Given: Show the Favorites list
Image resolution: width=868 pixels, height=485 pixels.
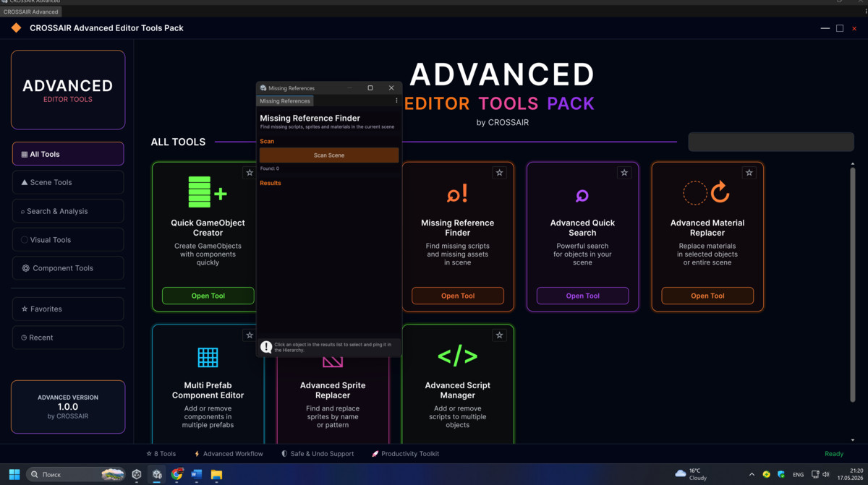Looking at the screenshot, I should tap(68, 309).
